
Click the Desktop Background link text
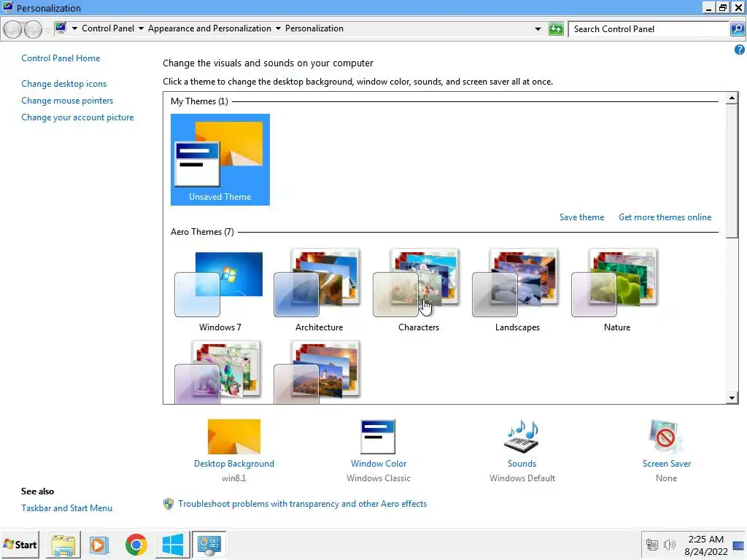pos(234,464)
